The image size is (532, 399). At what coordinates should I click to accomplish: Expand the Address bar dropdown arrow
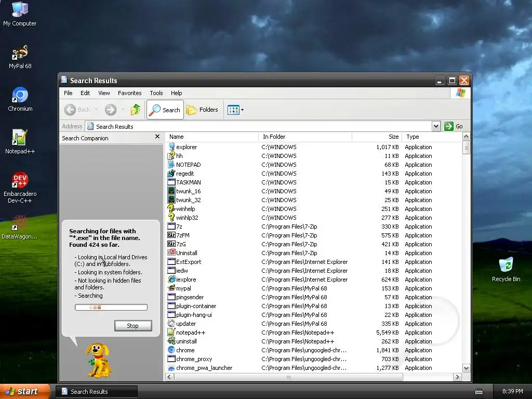[436, 126]
